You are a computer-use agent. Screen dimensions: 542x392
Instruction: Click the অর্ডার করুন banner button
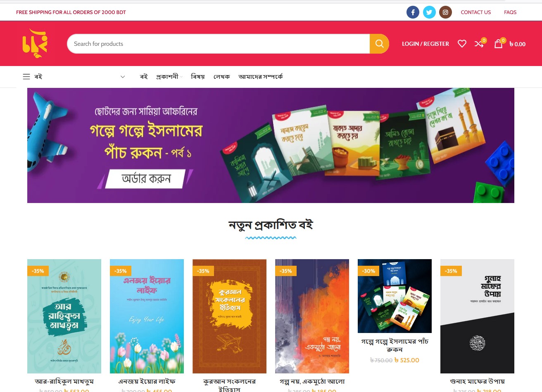tap(145, 179)
